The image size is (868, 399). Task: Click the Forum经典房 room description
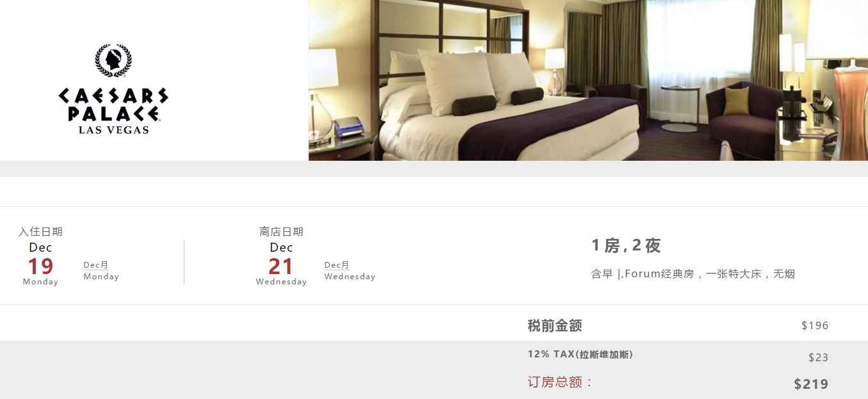click(693, 274)
